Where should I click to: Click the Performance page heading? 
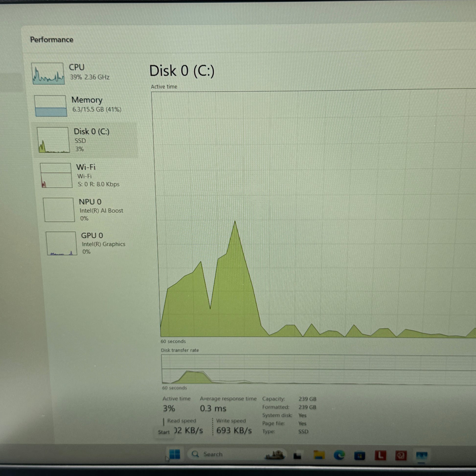52,40
